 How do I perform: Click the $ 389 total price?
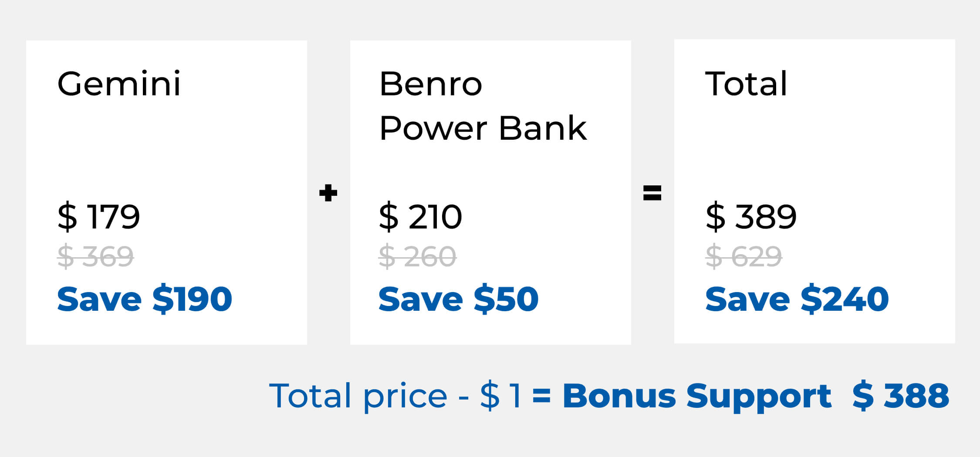point(751,216)
